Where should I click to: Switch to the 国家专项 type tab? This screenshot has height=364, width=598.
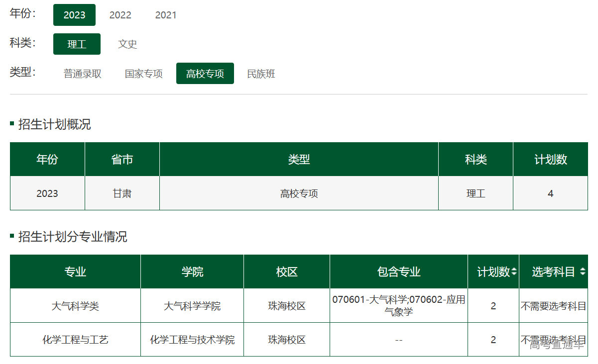coord(143,74)
